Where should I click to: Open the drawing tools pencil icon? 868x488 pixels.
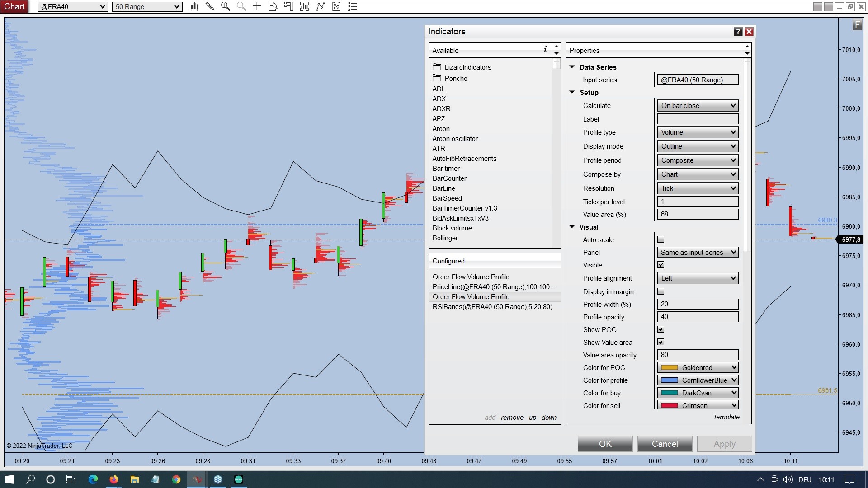pyautogui.click(x=210, y=6)
